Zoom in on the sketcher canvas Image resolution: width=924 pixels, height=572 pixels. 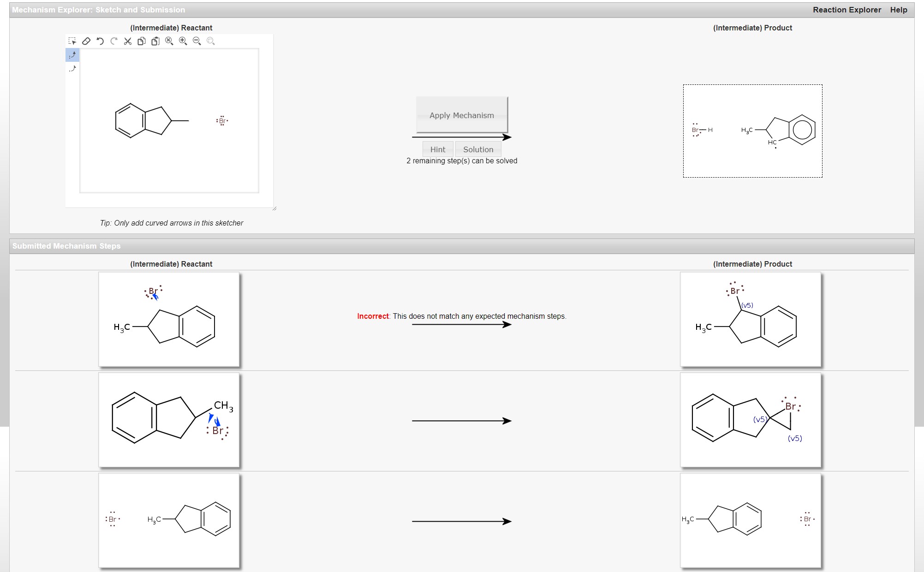point(182,41)
